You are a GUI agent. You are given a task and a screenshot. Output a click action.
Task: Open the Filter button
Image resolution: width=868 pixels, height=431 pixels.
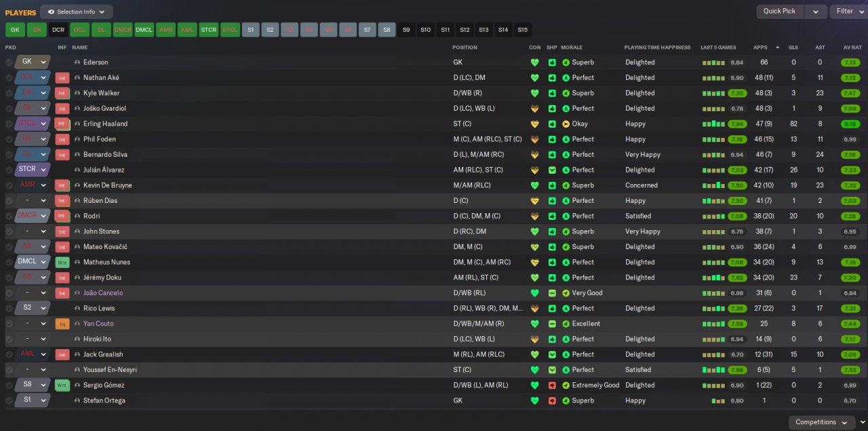(849, 12)
